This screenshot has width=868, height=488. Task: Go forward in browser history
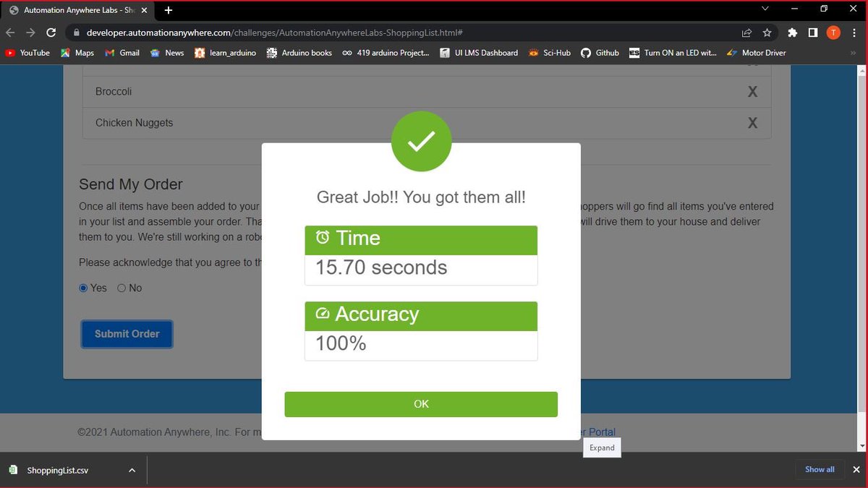point(30,33)
